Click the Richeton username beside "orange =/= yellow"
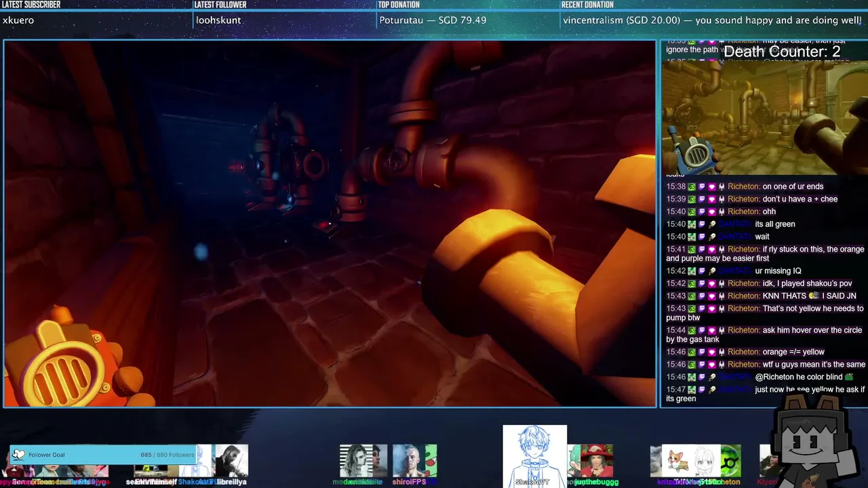868x488 pixels. pyautogui.click(x=743, y=352)
